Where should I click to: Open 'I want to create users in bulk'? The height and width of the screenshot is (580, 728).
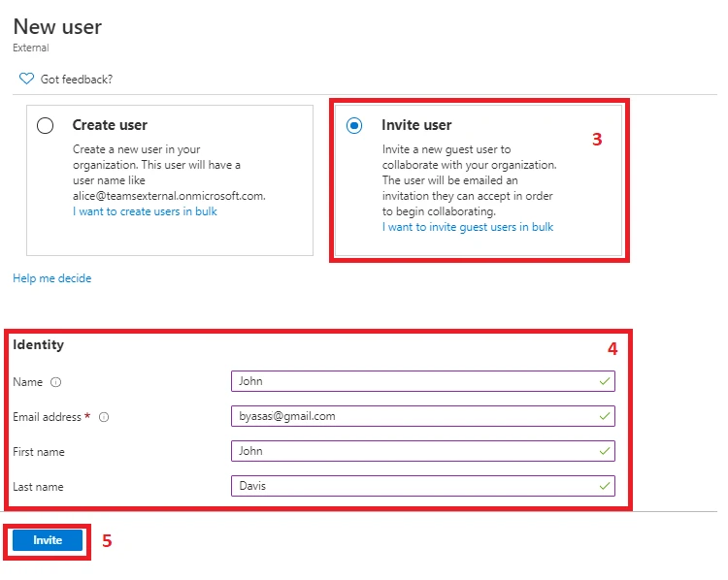(145, 210)
